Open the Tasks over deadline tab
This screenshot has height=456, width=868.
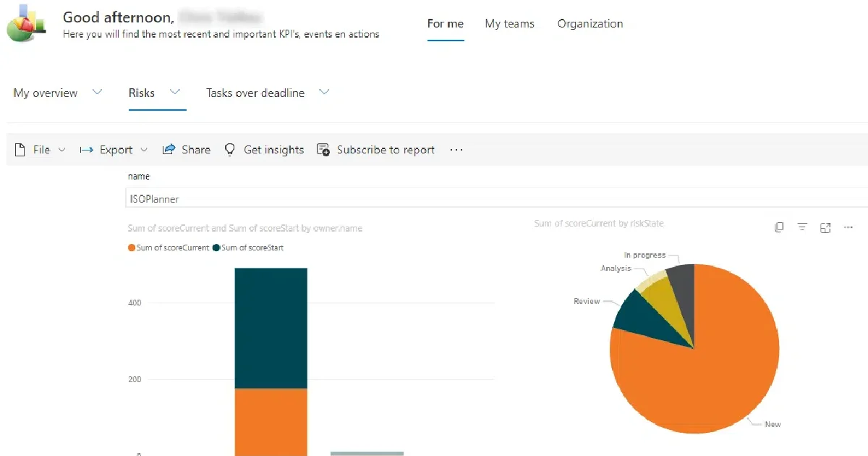[255, 93]
